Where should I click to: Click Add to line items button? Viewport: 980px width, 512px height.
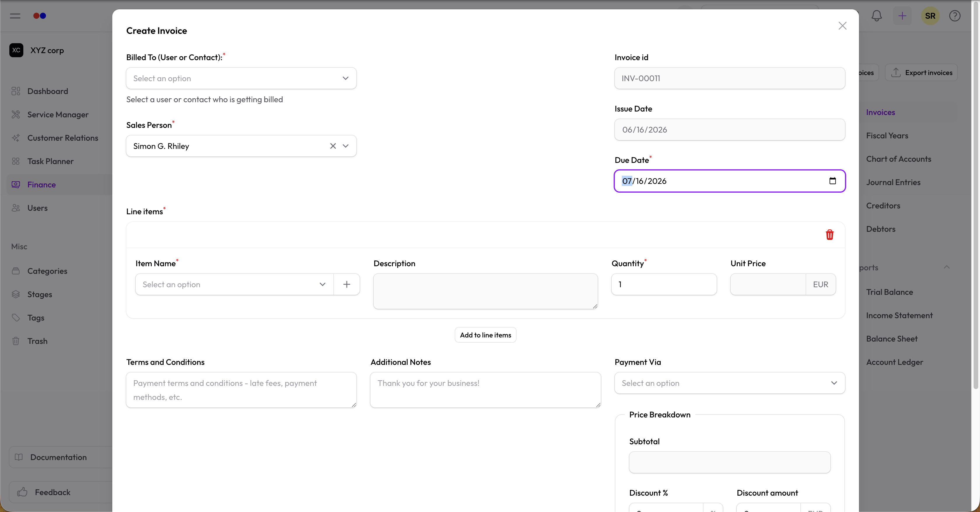[x=485, y=335]
